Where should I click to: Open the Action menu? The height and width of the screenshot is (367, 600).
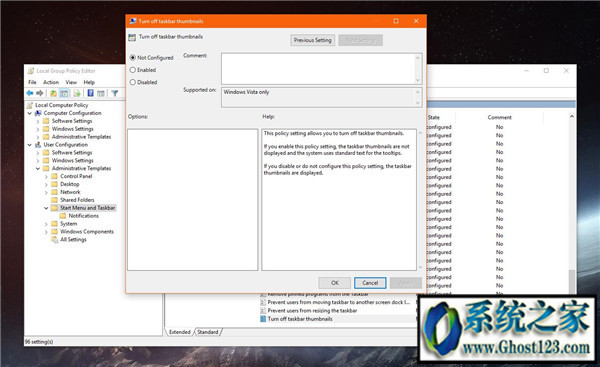(51, 82)
